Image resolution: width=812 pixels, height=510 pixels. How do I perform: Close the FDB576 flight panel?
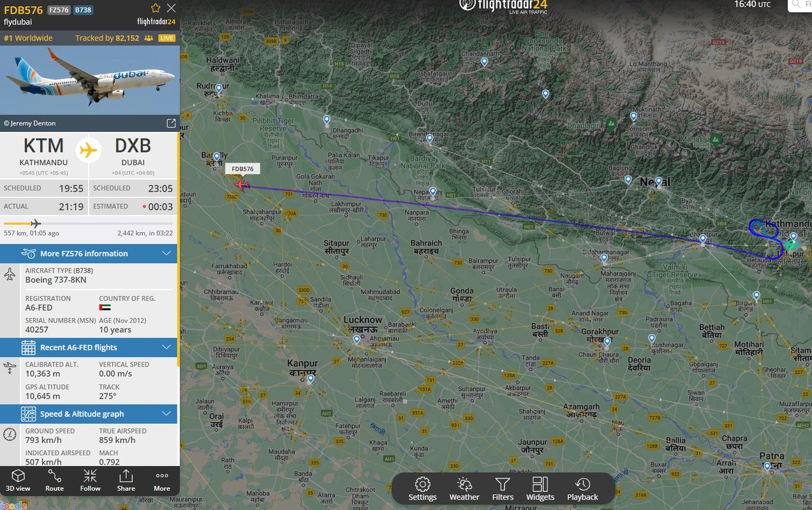coord(171,8)
